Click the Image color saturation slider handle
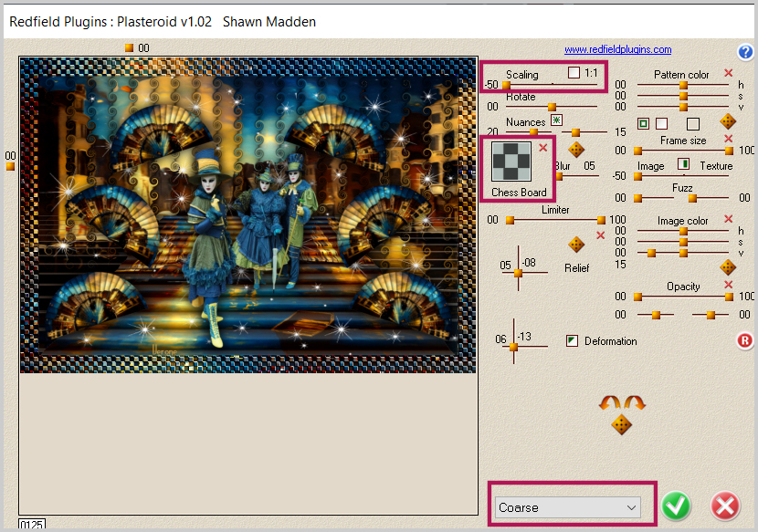 683,242
